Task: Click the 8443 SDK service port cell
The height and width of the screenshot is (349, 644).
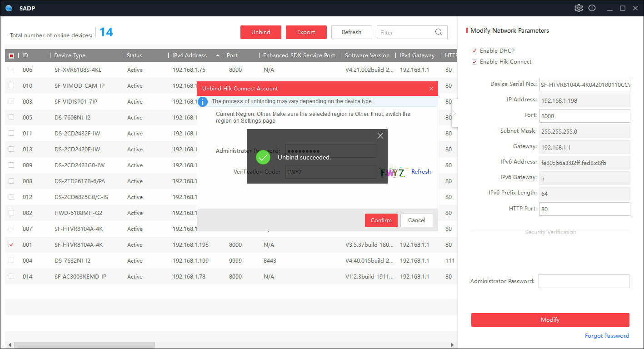Action: (270, 260)
